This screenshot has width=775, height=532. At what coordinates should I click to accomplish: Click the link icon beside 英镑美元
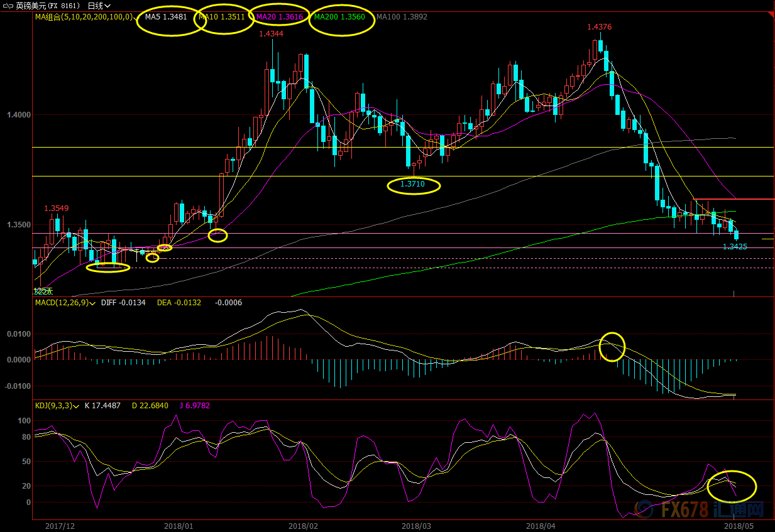point(8,5)
